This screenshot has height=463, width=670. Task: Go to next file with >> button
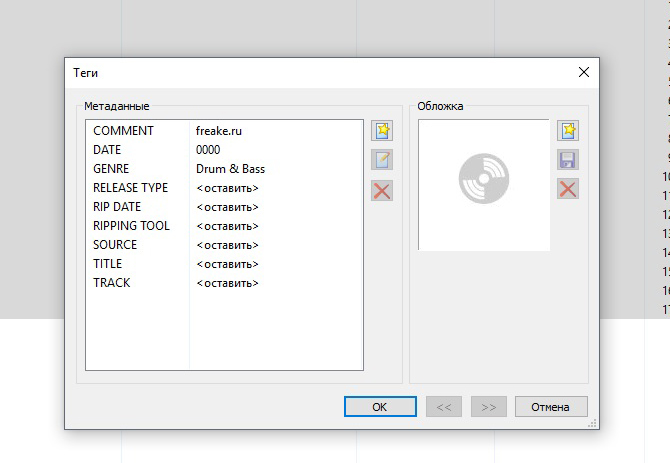coord(489,407)
